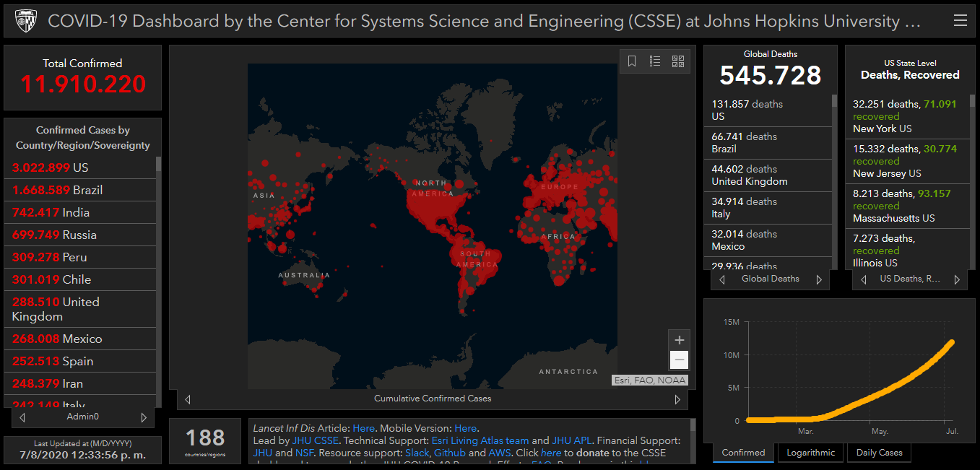The image size is (980, 470).
Task: Select Global Deaths panel tab label
Action: click(771, 279)
